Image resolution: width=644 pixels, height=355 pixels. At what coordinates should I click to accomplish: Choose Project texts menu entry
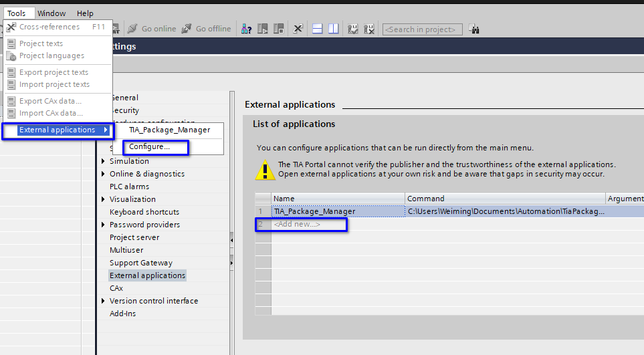(58, 43)
